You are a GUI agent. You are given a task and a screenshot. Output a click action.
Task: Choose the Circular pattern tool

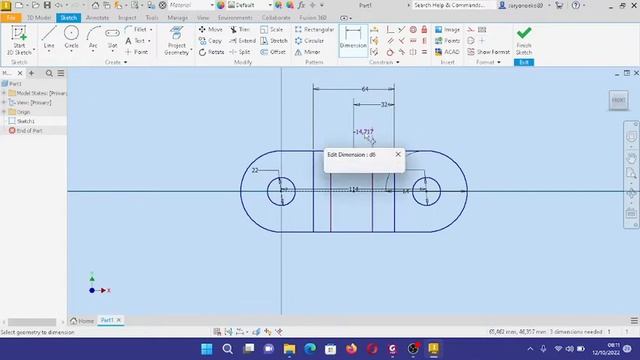click(309, 41)
